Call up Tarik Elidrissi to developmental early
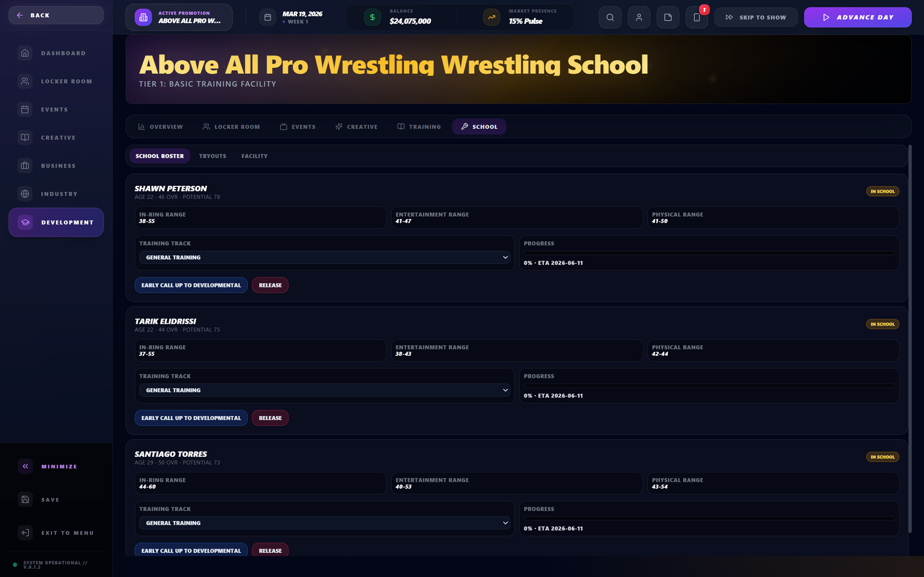The height and width of the screenshot is (577, 924). pyautogui.click(x=191, y=418)
